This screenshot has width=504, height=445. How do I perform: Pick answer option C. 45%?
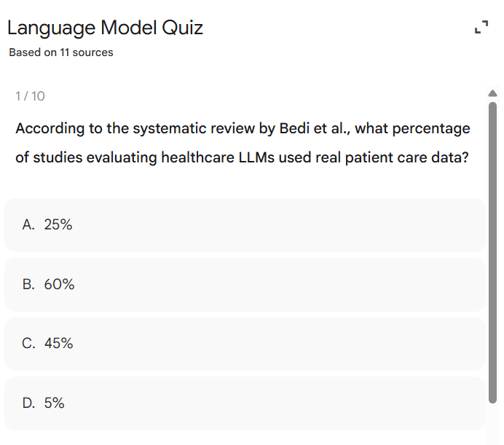coord(245,344)
